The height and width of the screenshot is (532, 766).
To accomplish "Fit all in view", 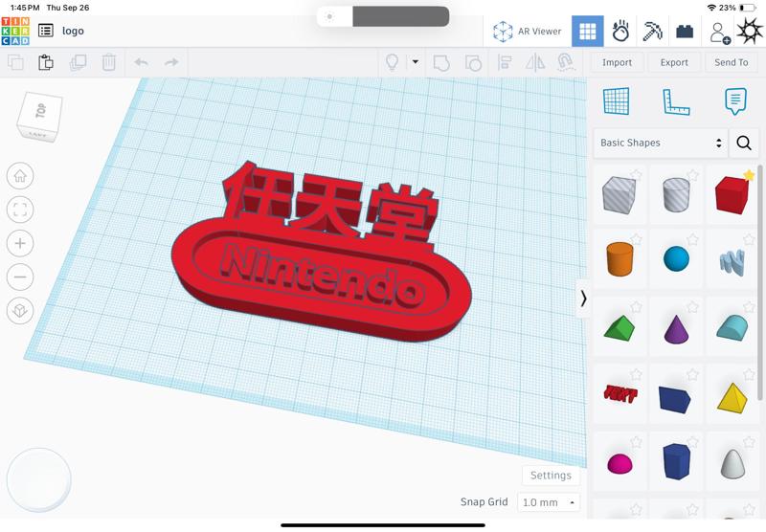I will pyautogui.click(x=20, y=210).
